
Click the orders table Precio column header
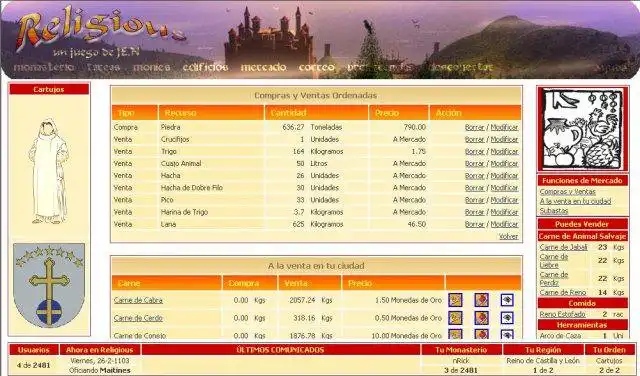(x=399, y=113)
